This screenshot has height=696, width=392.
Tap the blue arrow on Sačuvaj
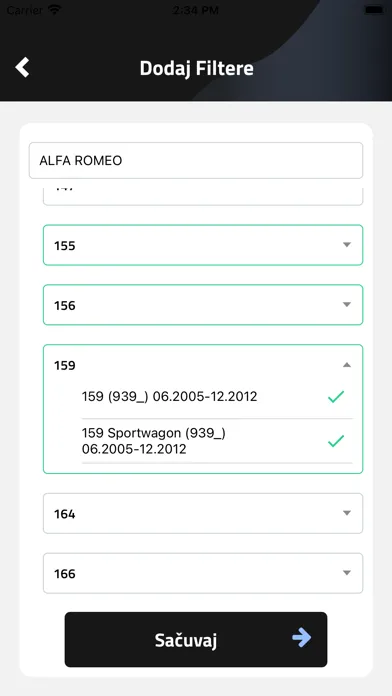[x=301, y=638]
